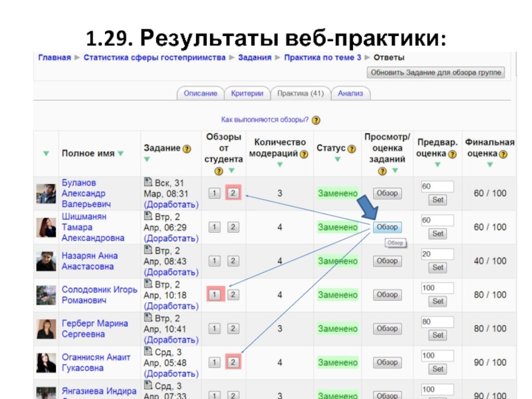Sort by Статус using the green arrow
532x399 pixels.
[337, 160]
